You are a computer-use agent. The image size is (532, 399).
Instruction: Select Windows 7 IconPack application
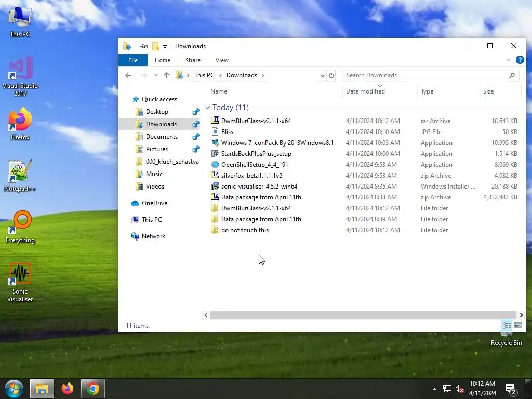click(x=277, y=142)
